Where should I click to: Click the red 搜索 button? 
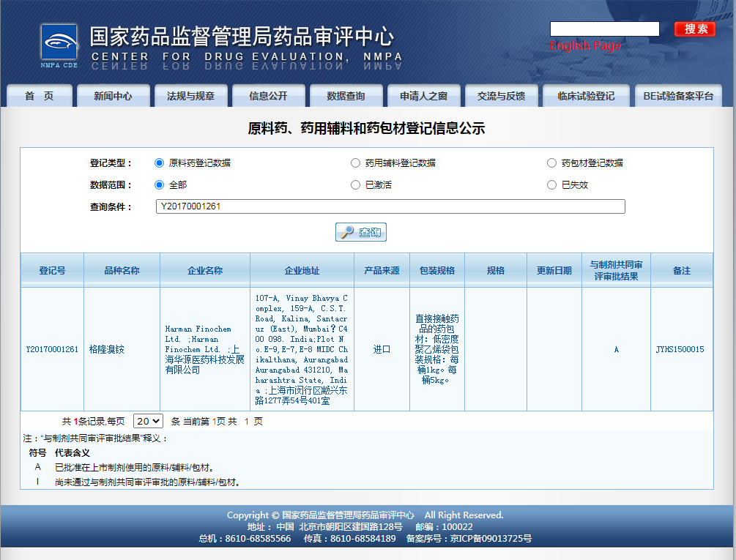pos(694,29)
